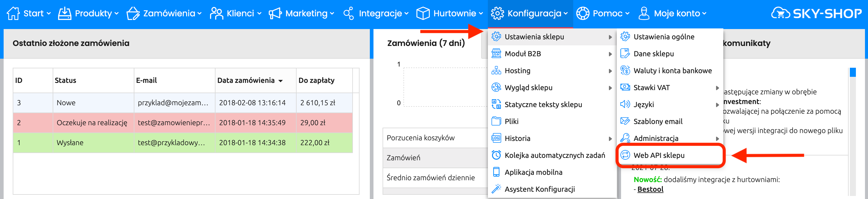Select Dane sklepu from the submenu
This screenshot has height=199, width=868.
(x=653, y=54)
